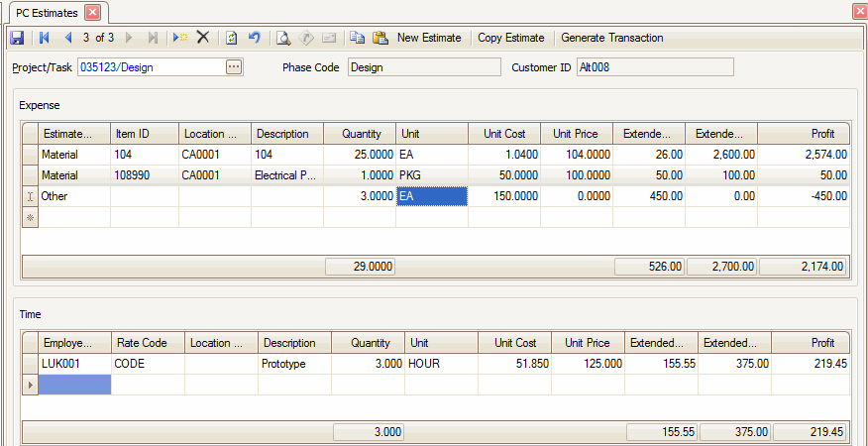Click the Copy Estimate button
868x446 pixels.
coord(510,38)
